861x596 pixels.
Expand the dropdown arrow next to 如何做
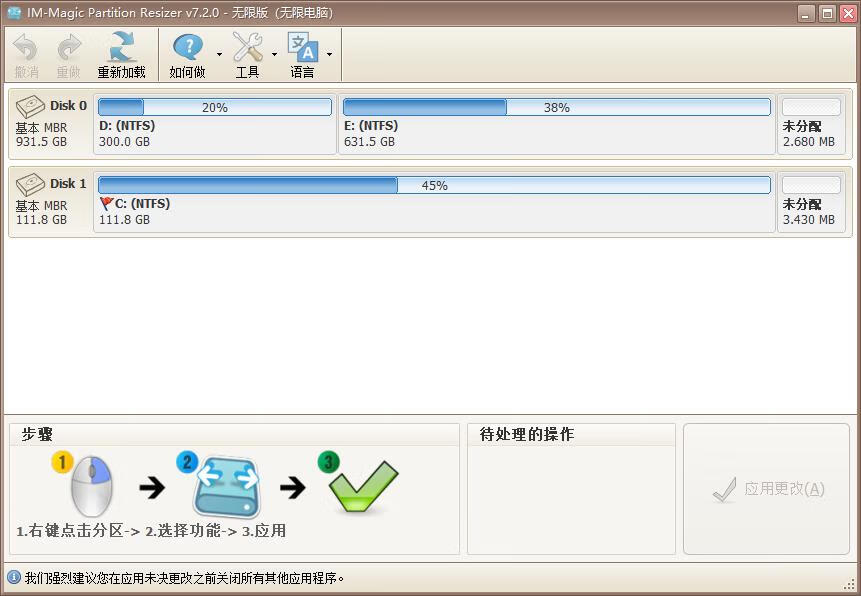(x=219, y=54)
